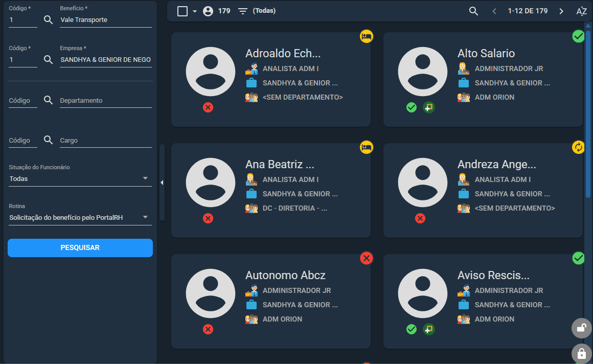Image resolution: width=593 pixels, height=364 pixels.
Task: Click the green check badge on Alto Salario card
Action: tap(578, 36)
